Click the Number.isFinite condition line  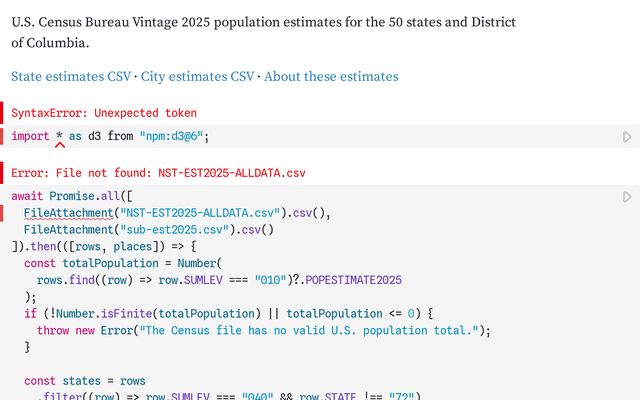(229, 313)
